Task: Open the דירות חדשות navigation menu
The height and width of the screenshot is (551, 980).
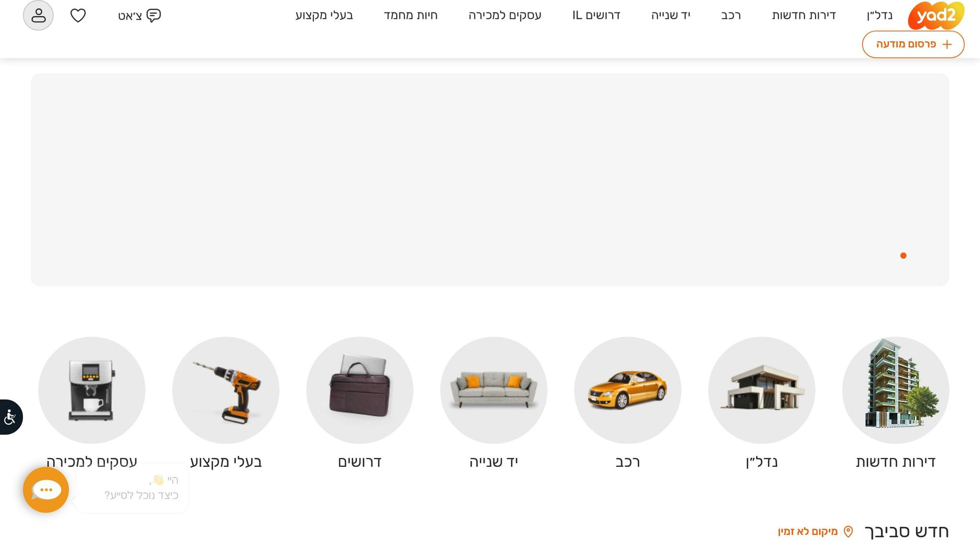Action: tap(803, 15)
